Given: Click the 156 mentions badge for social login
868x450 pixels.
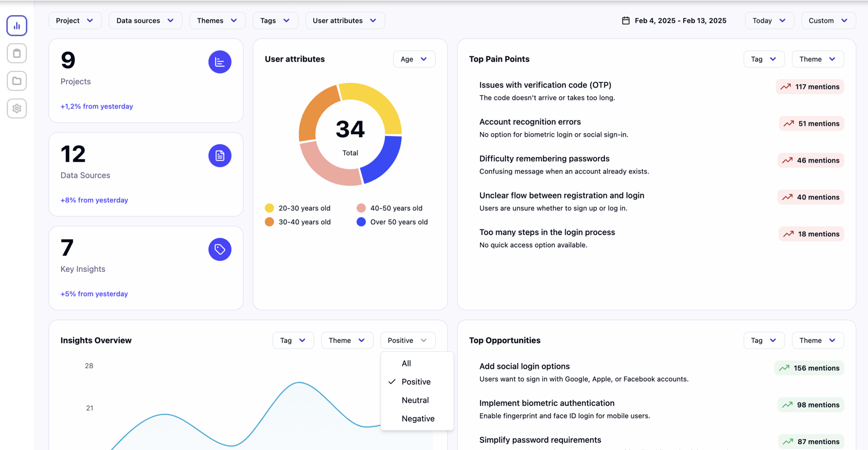Looking at the screenshot, I should 809,368.
